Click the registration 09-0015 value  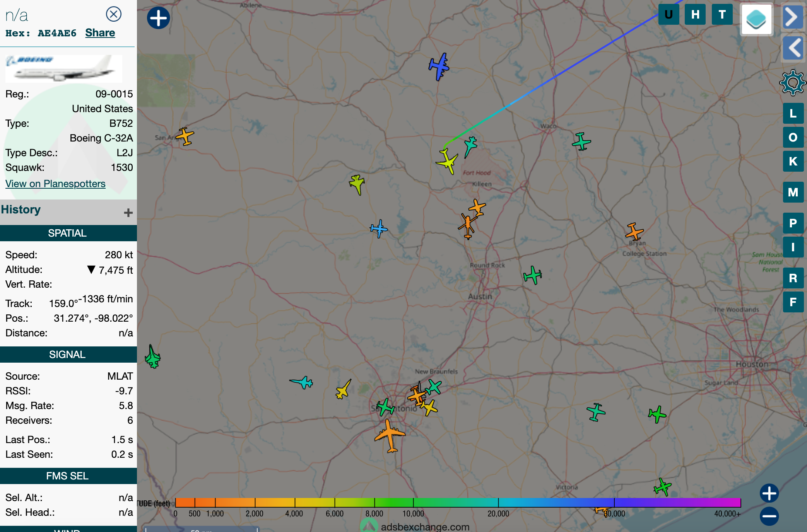[114, 94]
